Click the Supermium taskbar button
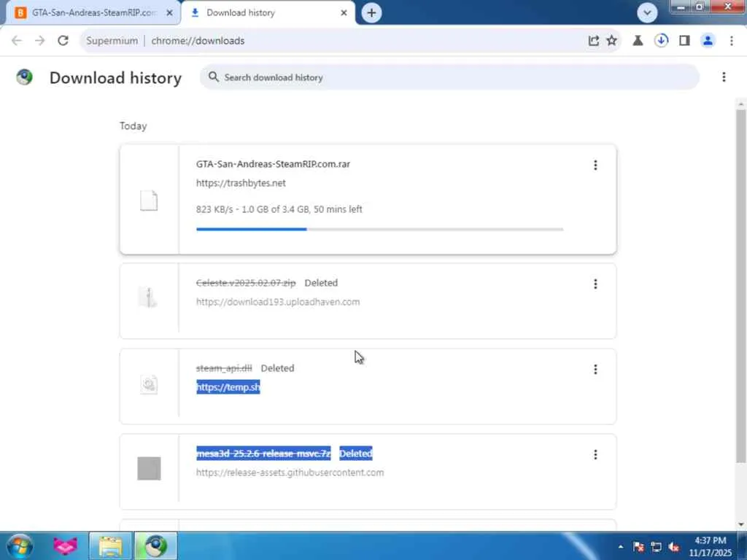This screenshot has width=747, height=560. click(x=156, y=545)
